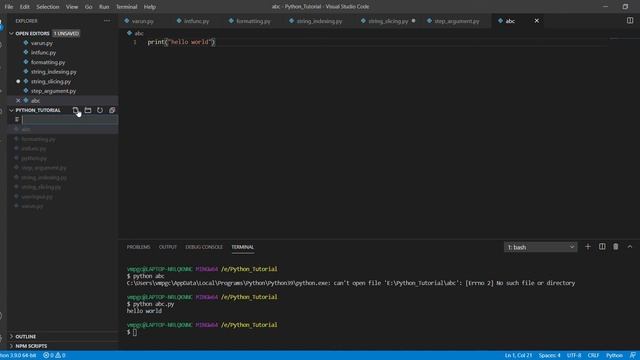Change language mode via 'Python' status item

[x=614, y=356]
